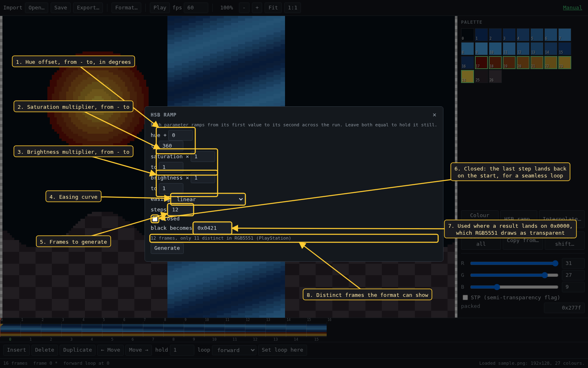Click the fps input field
The height and width of the screenshot is (368, 588).
pyautogui.click(x=196, y=8)
